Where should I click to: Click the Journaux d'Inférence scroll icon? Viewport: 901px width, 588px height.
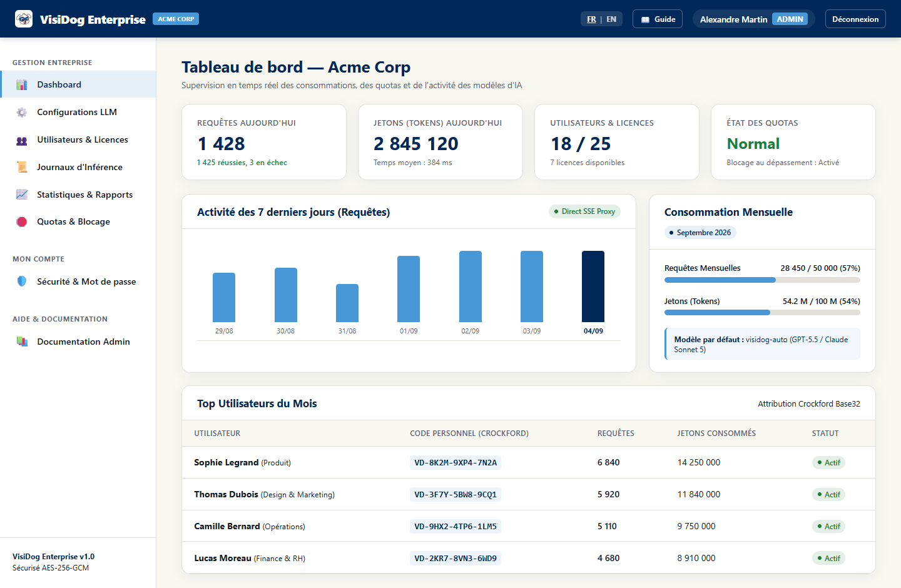click(x=22, y=167)
